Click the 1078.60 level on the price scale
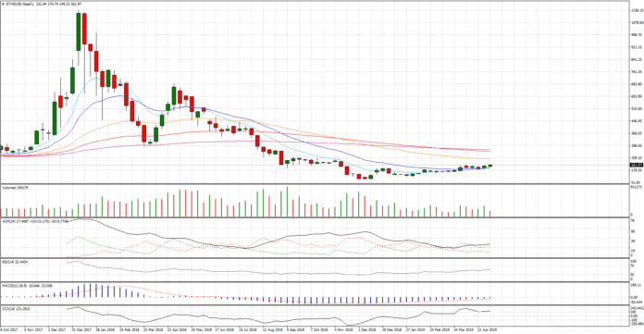The image size is (644, 334). point(637,22)
